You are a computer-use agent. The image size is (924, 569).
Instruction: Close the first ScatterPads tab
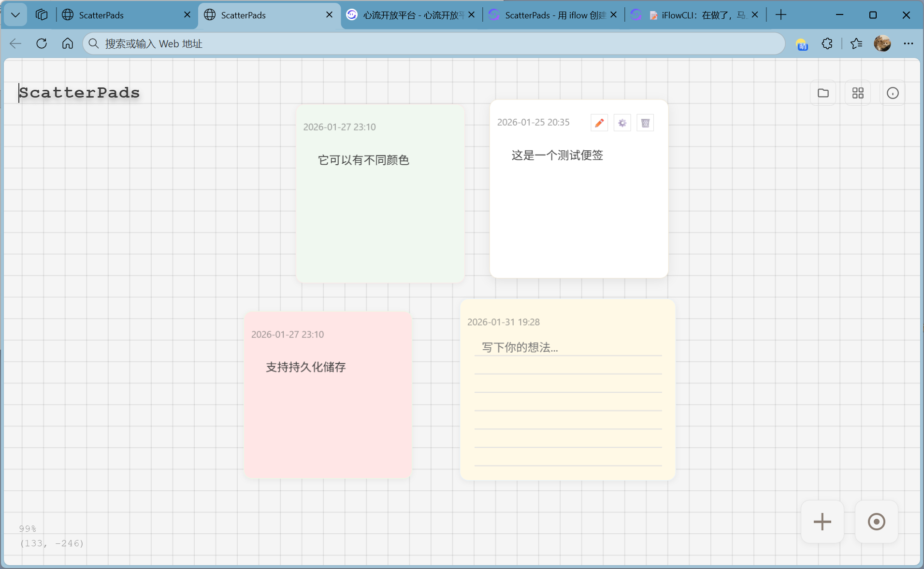[187, 15]
